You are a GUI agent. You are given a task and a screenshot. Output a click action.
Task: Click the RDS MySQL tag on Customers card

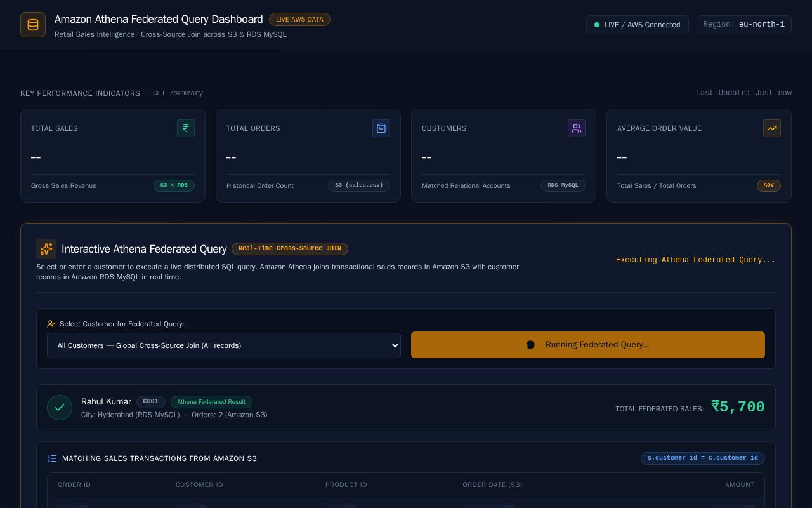tap(563, 185)
